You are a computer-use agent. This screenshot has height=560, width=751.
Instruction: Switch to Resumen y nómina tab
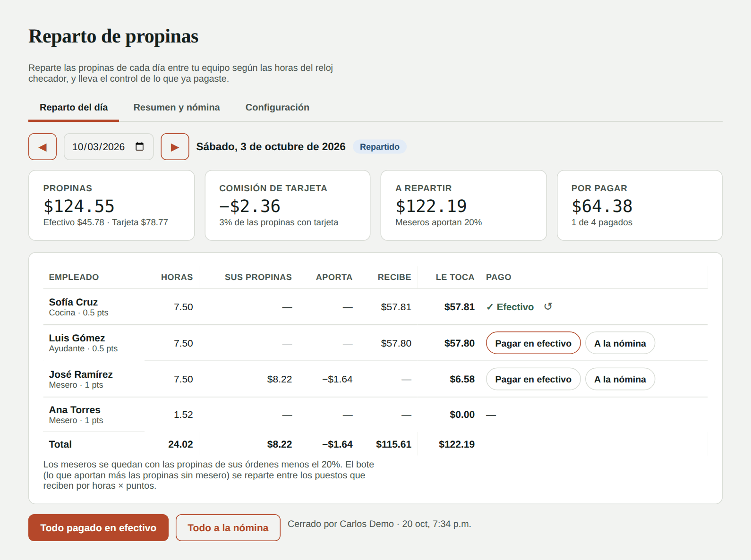tap(177, 107)
